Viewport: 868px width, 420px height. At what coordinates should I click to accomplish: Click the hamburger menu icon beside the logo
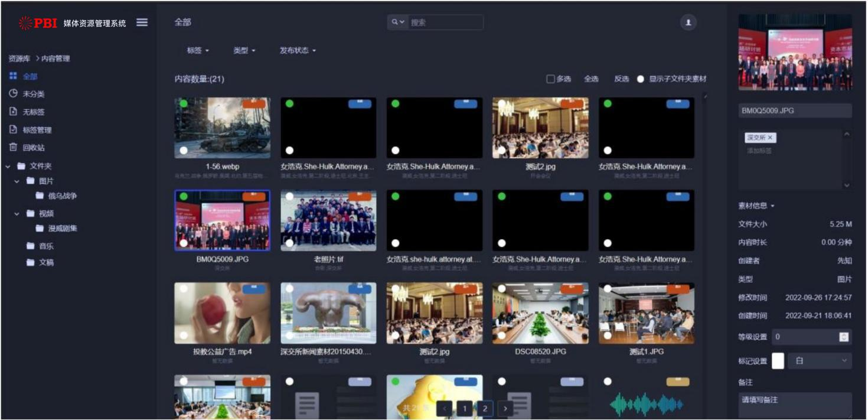pyautogui.click(x=142, y=22)
